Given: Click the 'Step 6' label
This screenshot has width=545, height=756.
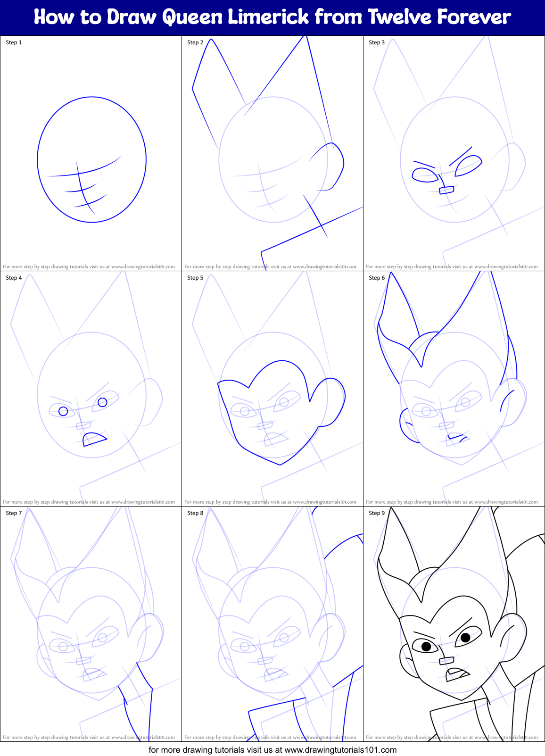Looking at the screenshot, I should coord(377,278).
